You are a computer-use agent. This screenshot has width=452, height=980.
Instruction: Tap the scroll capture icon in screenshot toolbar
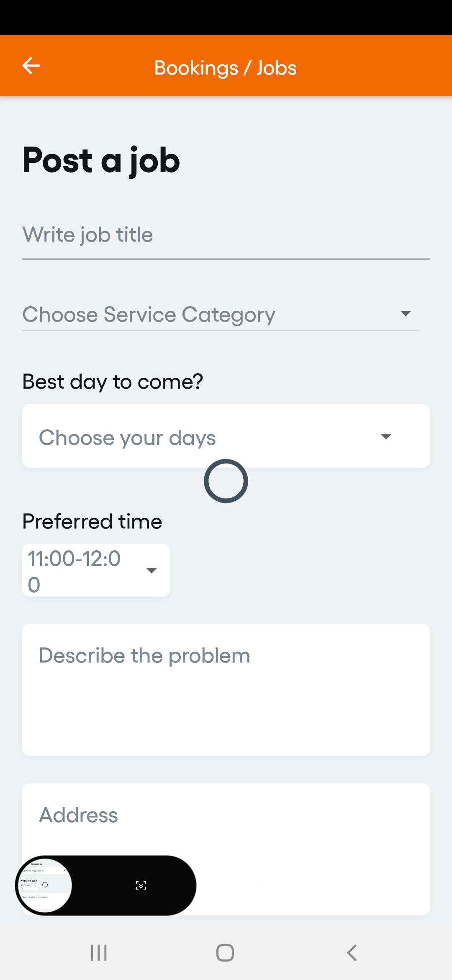141,885
